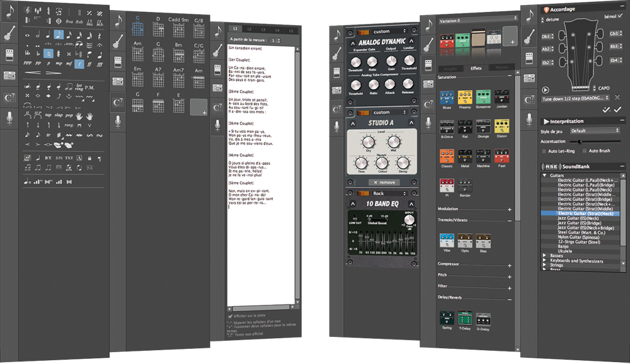Choose the Vibe tremolo pedal
This screenshot has width=630, height=364.
click(447, 242)
